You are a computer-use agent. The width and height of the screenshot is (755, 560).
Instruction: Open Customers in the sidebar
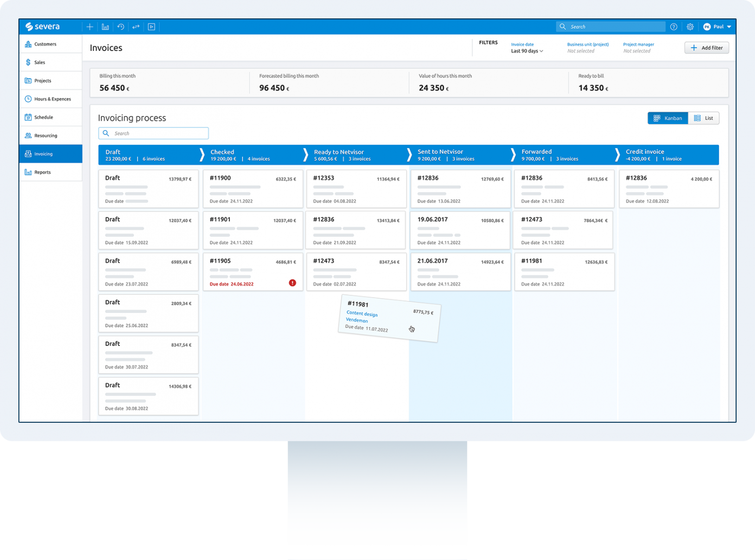tap(50, 44)
